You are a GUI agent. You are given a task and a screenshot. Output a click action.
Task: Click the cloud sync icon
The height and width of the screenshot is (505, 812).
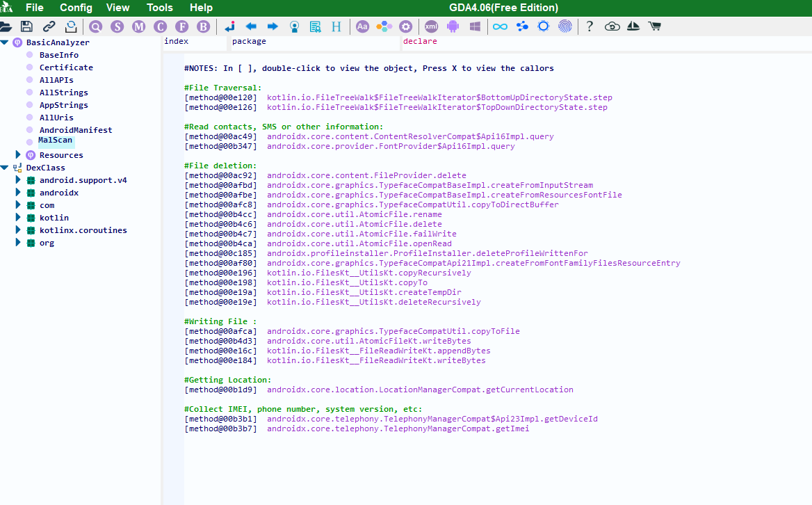(612, 26)
